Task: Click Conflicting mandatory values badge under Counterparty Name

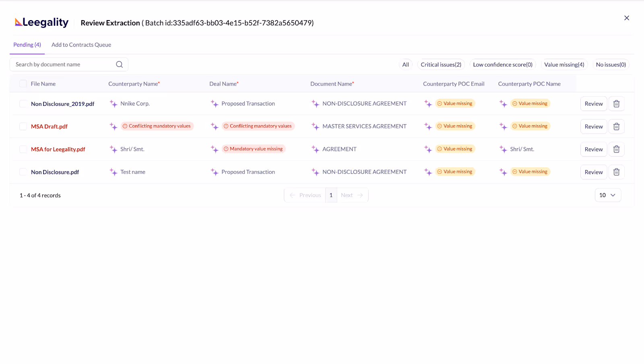Action: point(157,126)
